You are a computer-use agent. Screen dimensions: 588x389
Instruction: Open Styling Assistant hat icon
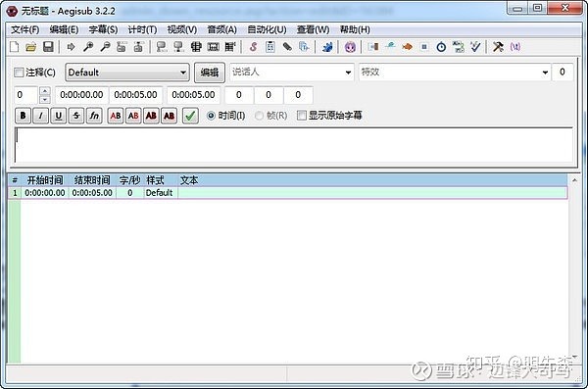tap(390, 47)
